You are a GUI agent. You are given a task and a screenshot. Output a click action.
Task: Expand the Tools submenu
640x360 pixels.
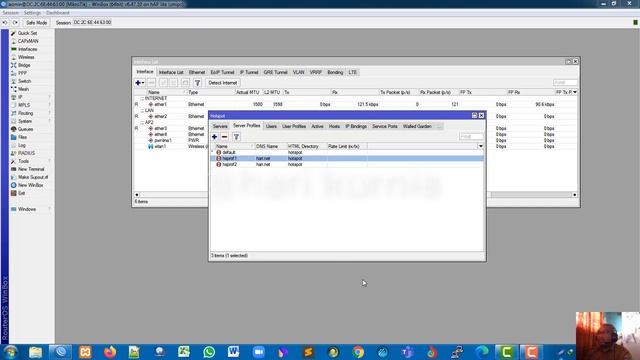23,161
